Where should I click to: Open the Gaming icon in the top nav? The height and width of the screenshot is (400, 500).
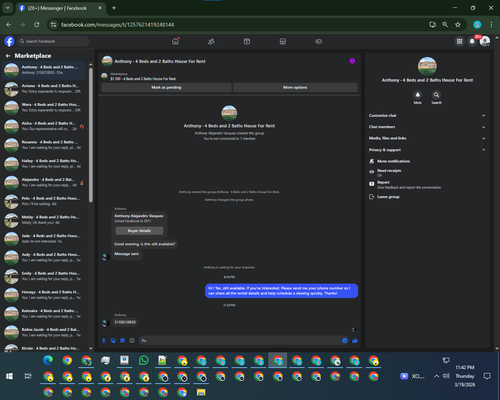(319, 41)
